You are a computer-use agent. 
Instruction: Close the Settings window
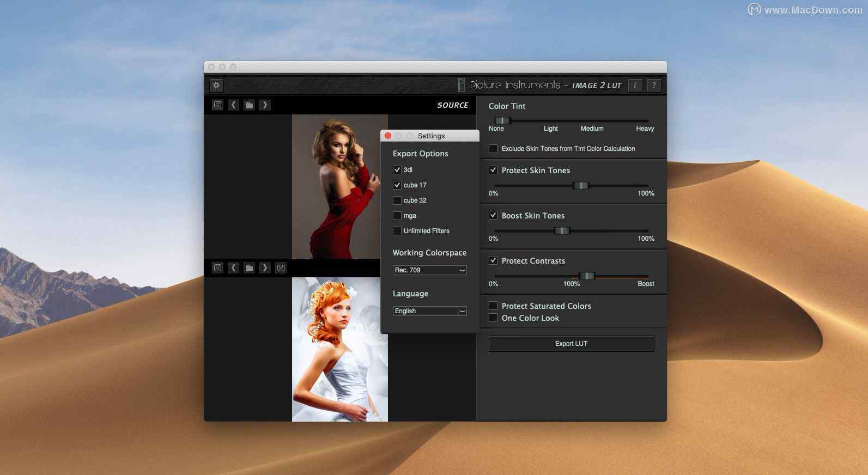point(388,136)
